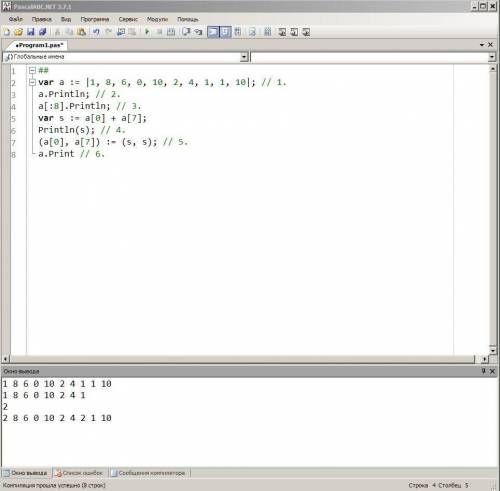The height and width of the screenshot is (491, 500).
Task: Toggle the highlighted output window toolbar button
Action: (213, 32)
